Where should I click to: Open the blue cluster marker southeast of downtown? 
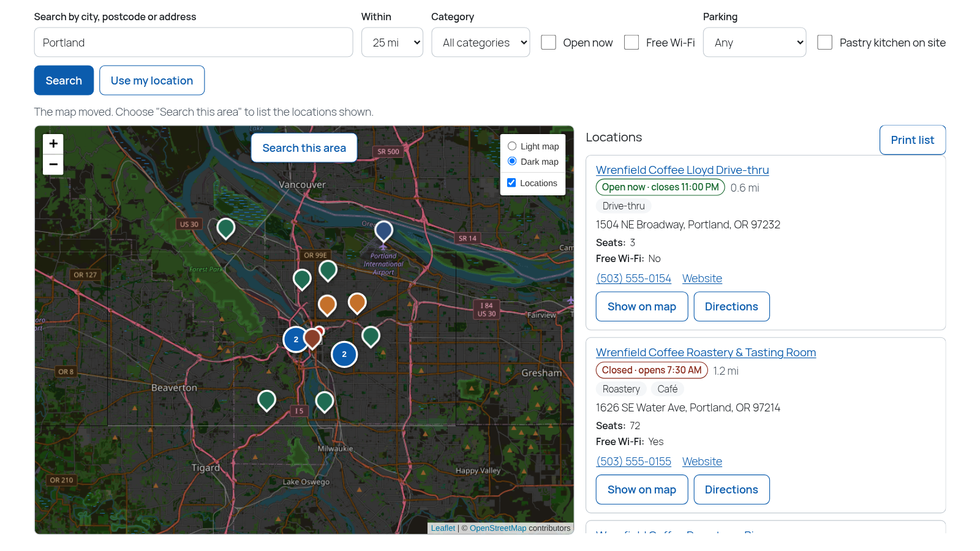[344, 354]
